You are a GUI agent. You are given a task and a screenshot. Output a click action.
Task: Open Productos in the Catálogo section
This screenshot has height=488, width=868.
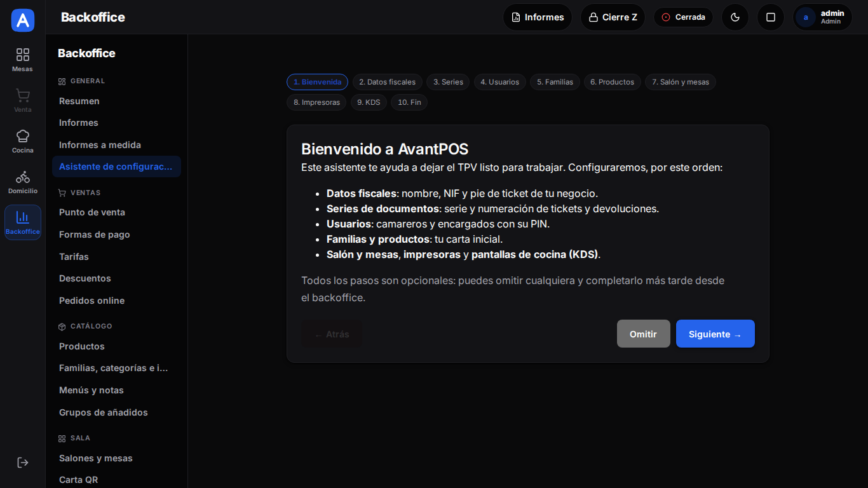(x=116, y=346)
